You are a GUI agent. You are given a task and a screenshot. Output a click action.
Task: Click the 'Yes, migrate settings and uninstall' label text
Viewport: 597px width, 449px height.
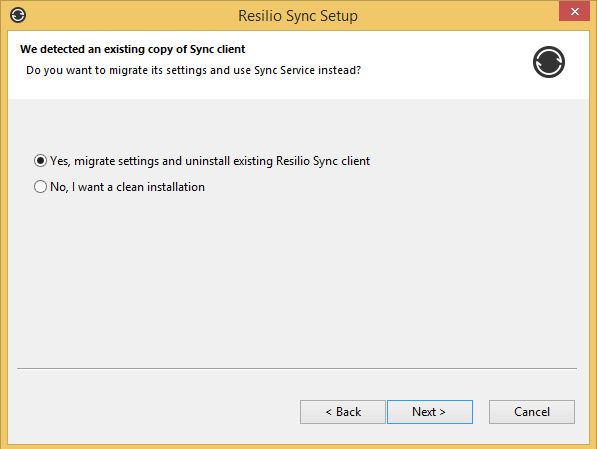210,161
